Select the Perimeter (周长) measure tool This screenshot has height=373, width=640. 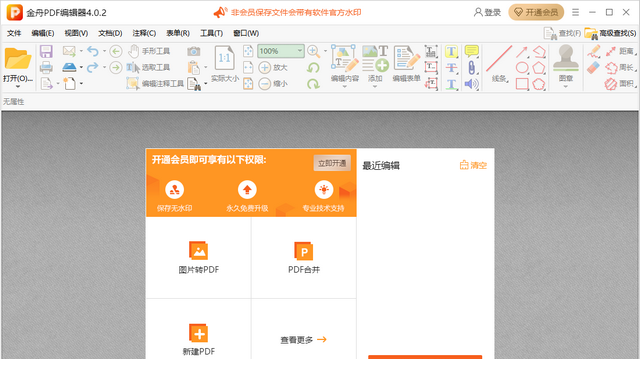coord(620,67)
